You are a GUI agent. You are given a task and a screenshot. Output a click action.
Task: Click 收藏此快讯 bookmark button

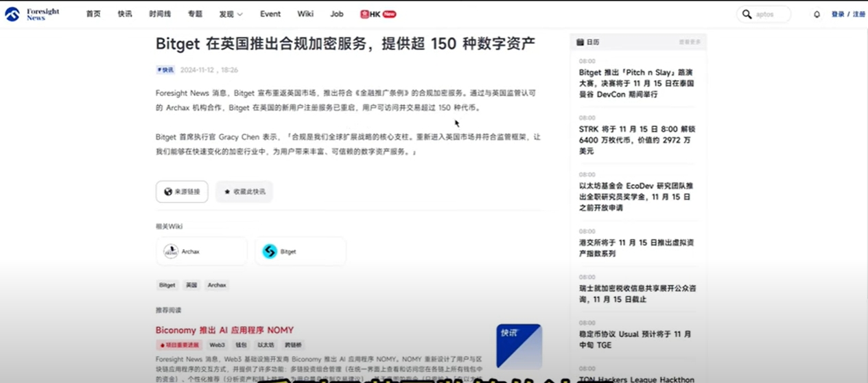point(244,191)
